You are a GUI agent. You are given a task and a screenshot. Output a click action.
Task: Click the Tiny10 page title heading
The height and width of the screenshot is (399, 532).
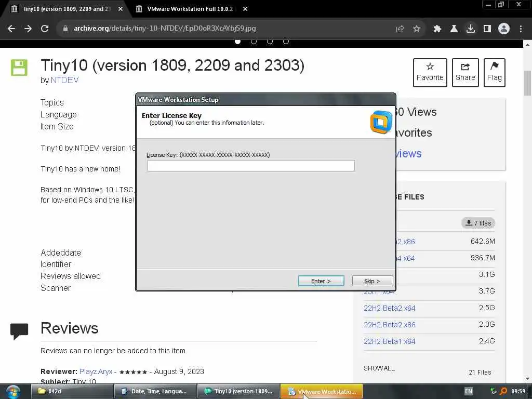[172, 65]
